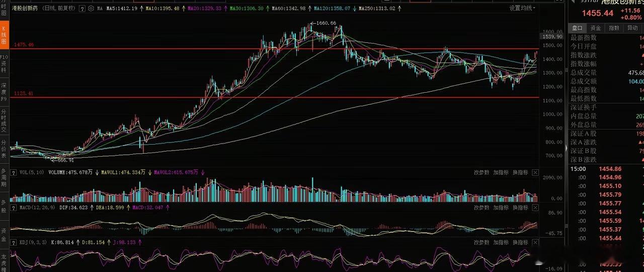Switch to 资金 tab in quote panel
The image size is (644, 272).
596,28
